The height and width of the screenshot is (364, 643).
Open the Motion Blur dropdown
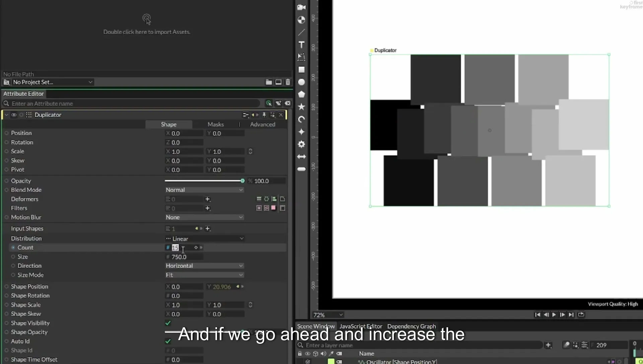click(x=204, y=217)
